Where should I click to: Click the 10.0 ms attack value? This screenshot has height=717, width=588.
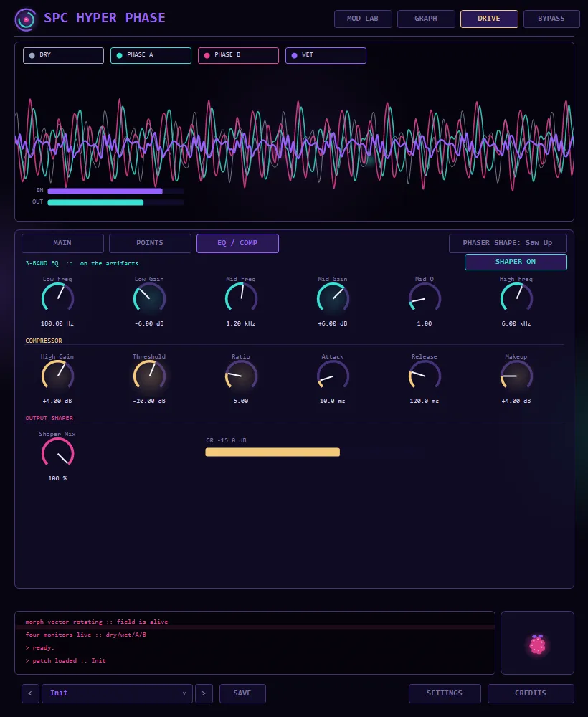tap(333, 401)
